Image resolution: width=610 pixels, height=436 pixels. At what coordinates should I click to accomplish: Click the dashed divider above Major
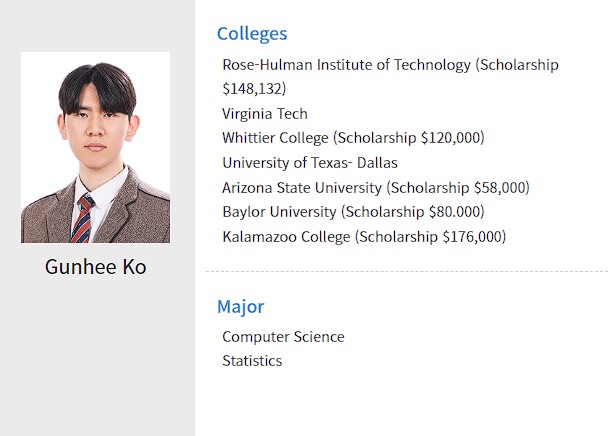(407, 271)
